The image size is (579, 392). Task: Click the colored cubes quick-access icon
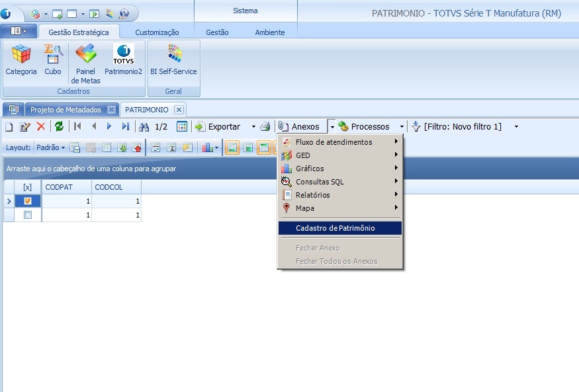[35, 14]
